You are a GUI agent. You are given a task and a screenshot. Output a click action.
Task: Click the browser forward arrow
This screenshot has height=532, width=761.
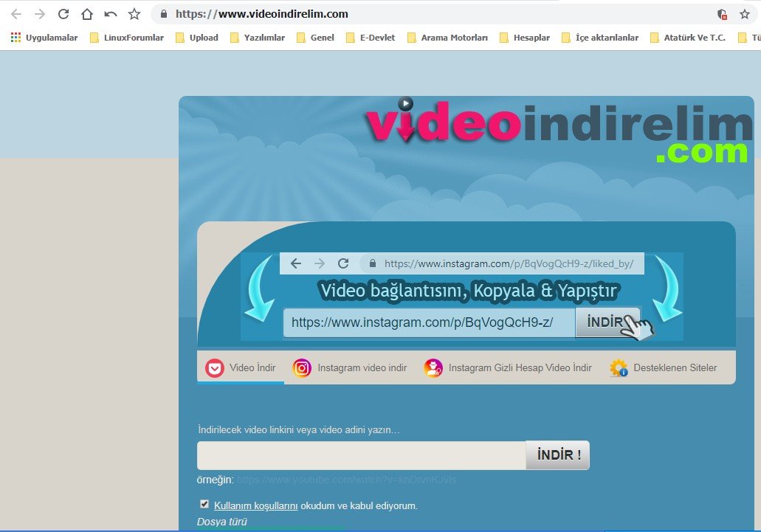[40, 14]
